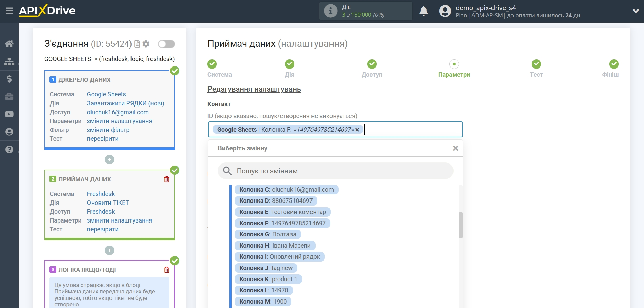644x308 pixels.
Task: Add a block after data source
Action: pyautogui.click(x=109, y=159)
